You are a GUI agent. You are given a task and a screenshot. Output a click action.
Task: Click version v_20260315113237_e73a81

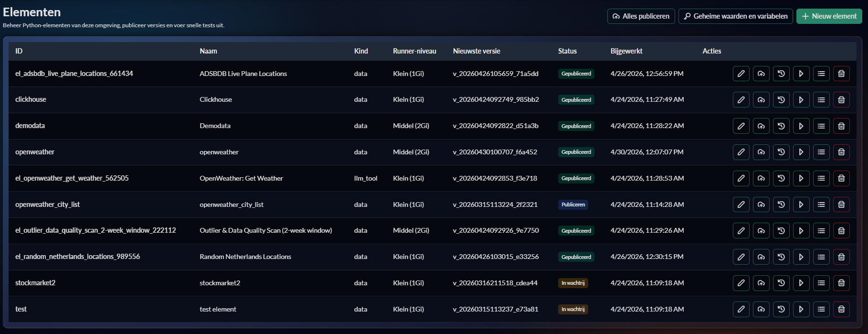[496, 309]
